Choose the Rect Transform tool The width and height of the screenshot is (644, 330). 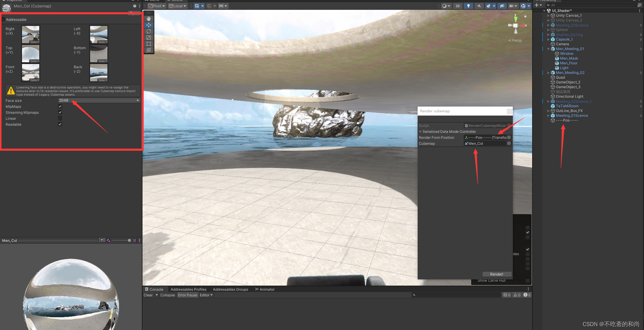[x=149, y=44]
